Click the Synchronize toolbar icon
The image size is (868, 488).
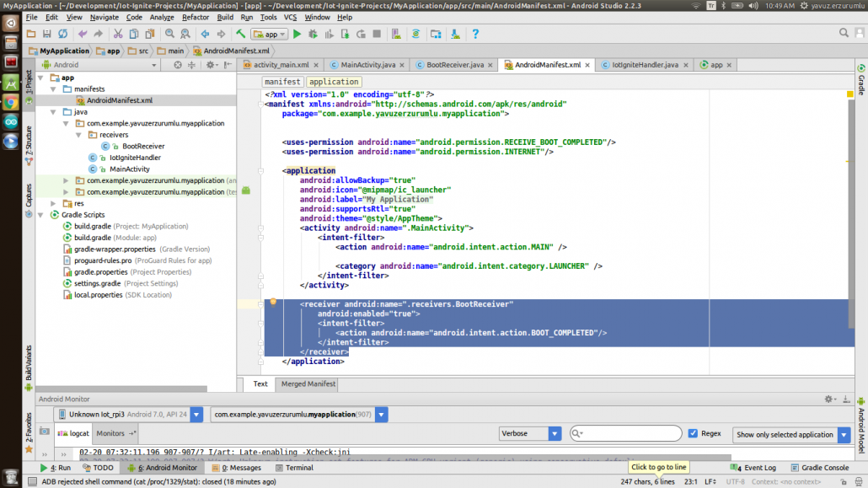click(63, 35)
